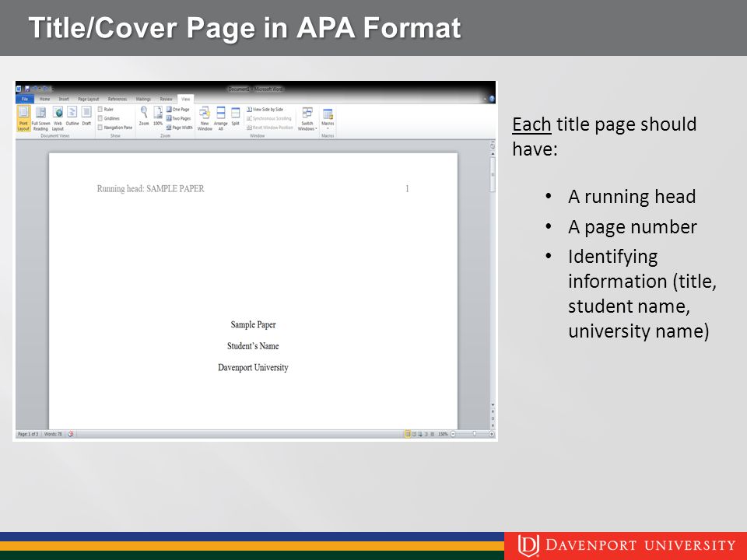The image size is (747, 560).
Task: Expand Switch Windows dropdown
Action: [x=307, y=118]
